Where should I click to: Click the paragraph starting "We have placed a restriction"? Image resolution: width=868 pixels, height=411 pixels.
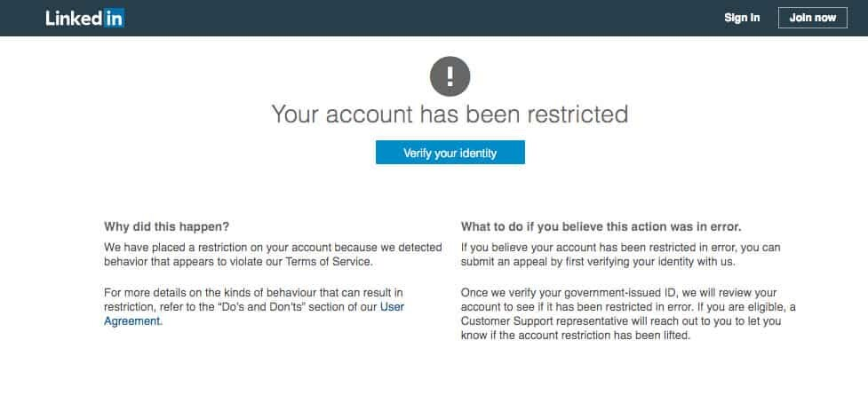click(273, 255)
